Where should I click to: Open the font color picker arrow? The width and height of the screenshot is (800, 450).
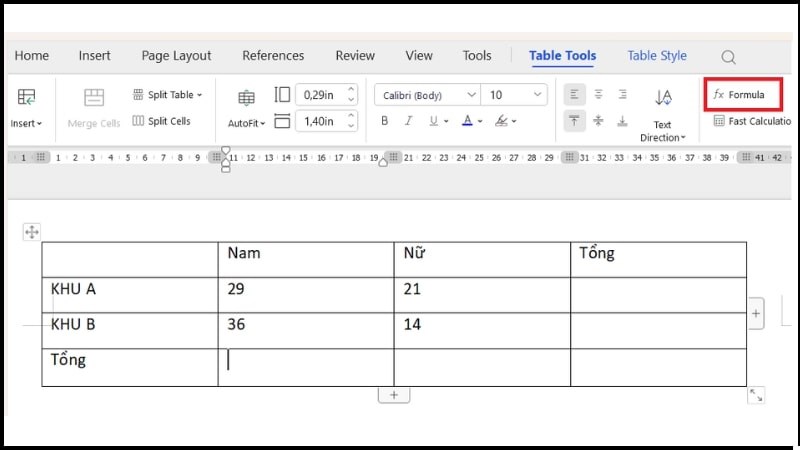coord(482,121)
